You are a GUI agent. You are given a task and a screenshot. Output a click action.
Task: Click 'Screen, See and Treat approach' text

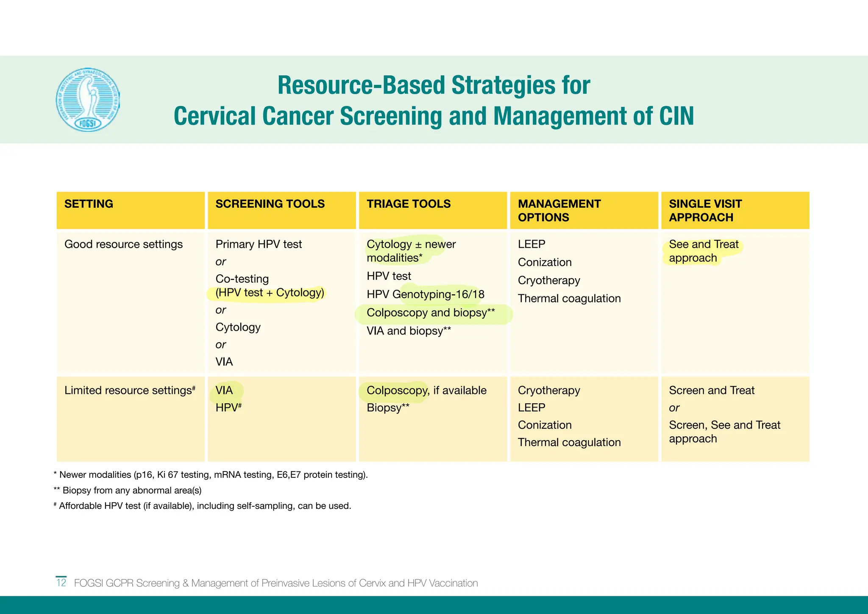(x=724, y=432)
